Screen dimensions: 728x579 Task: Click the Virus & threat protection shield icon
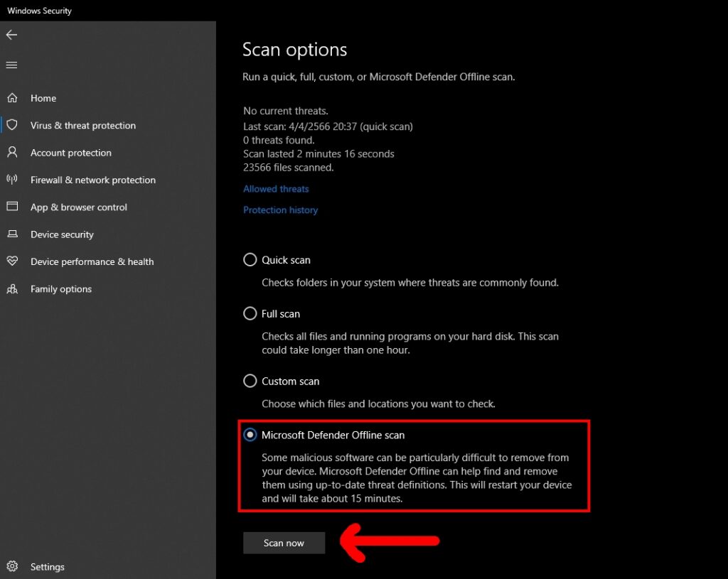pos(12,125)
